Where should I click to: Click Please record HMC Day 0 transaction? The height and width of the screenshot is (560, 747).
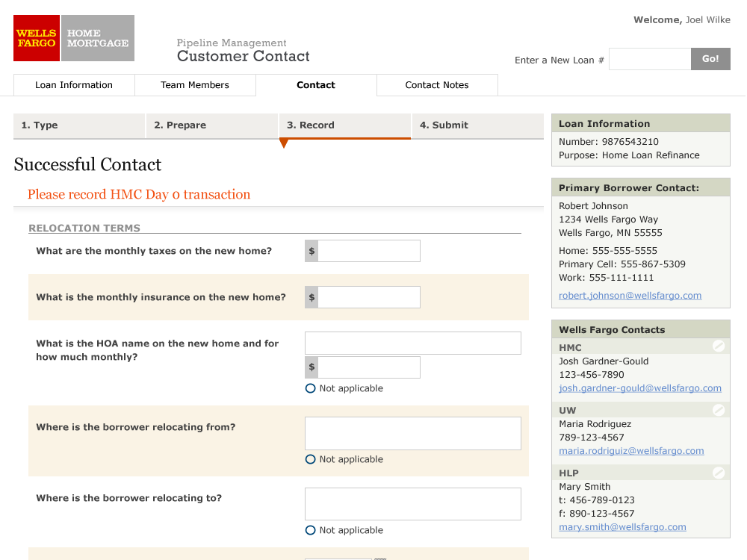click(x=139, y=194)
